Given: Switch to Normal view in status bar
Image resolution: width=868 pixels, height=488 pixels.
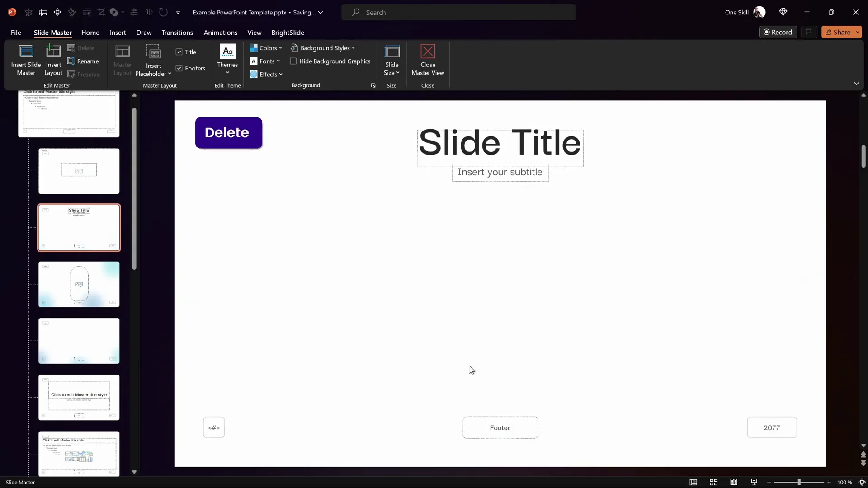Looking at the screenshot, I should click(693, 482).
